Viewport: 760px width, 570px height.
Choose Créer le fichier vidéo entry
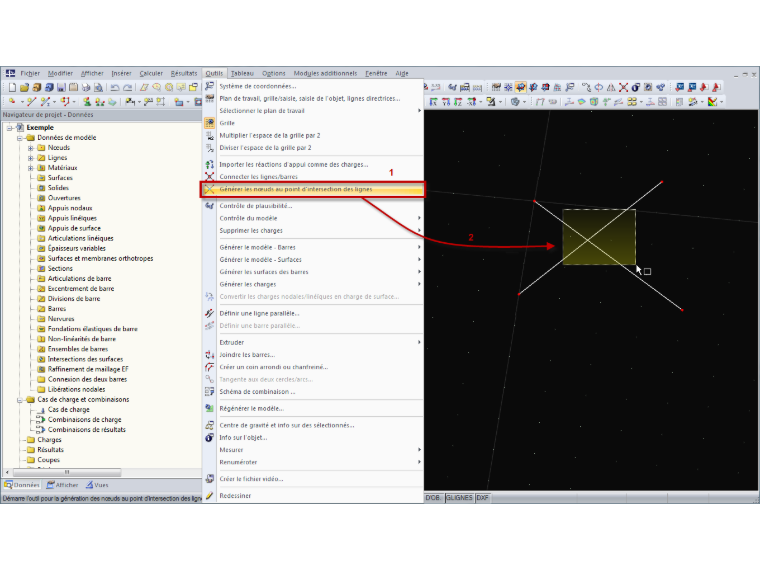(313, 479)
